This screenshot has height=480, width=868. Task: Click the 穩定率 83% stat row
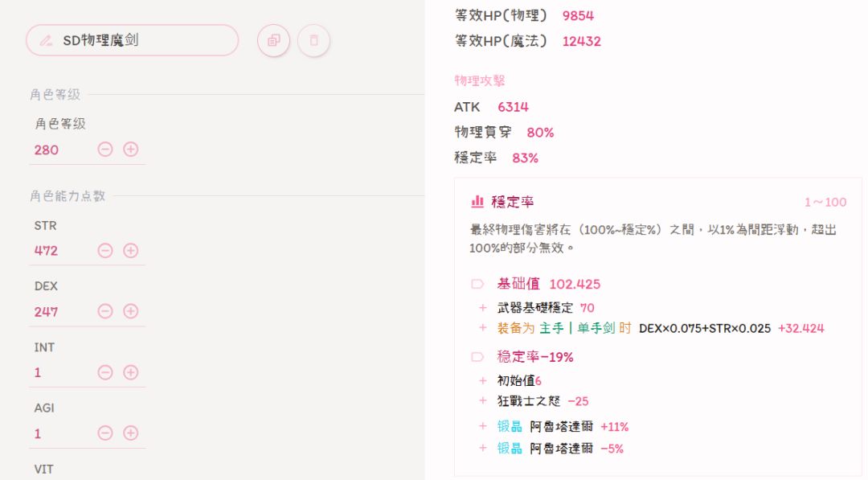pos(496,158)
